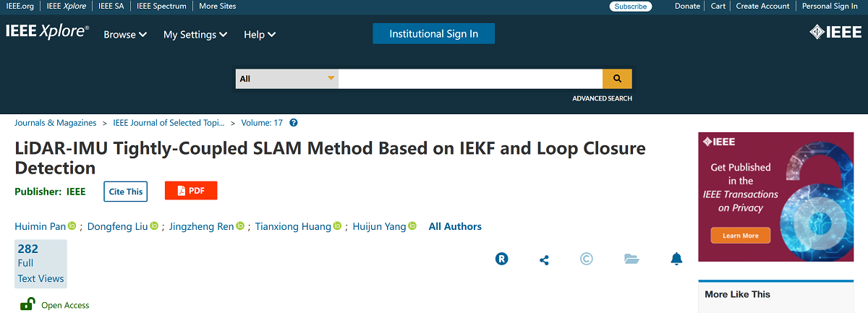Download the article PDF
This screenshot has width=868, height=313.
[191, 191]
